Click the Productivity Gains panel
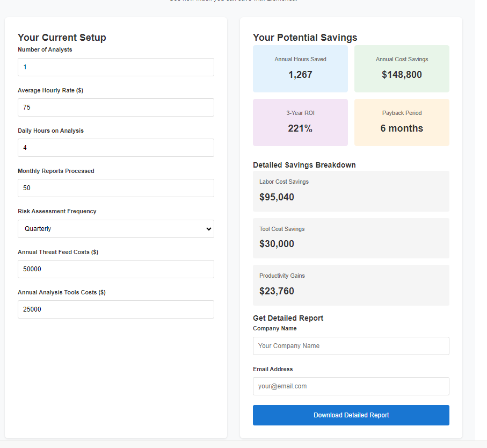 351,285
